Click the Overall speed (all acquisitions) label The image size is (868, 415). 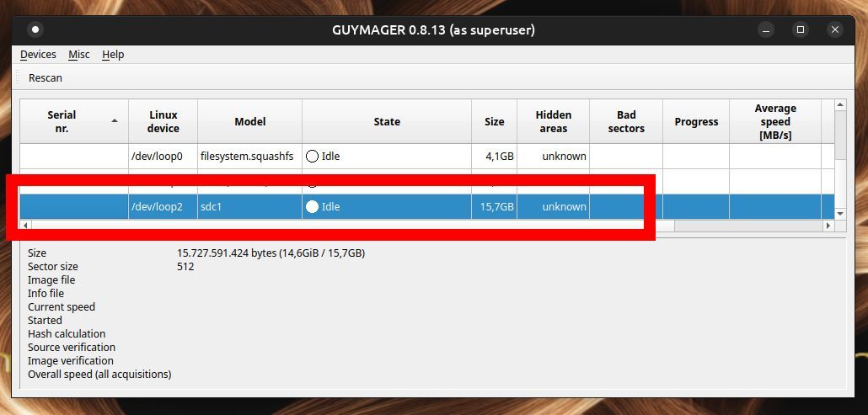tap(99, 374)
